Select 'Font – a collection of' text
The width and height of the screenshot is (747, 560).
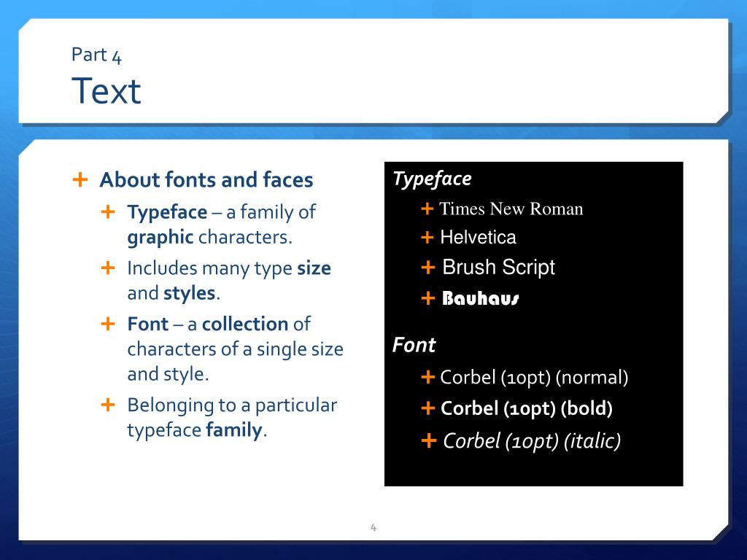coord(219,324)
